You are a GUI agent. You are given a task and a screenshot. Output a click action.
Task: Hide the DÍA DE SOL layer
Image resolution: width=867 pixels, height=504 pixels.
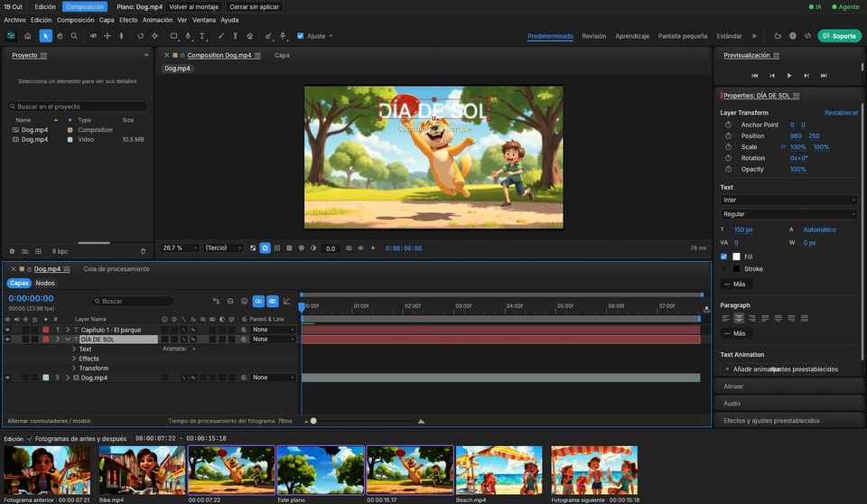(8, 339)
